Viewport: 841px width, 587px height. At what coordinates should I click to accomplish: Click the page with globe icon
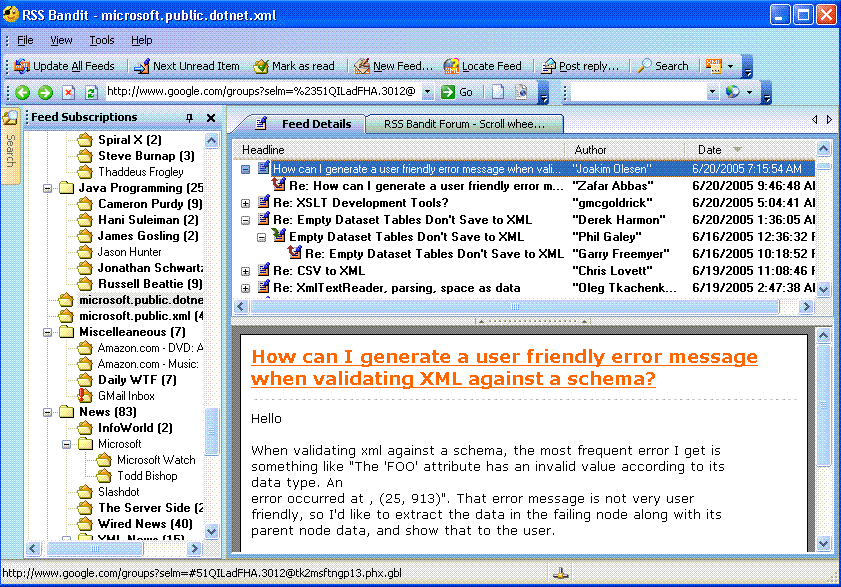(521, 92)
